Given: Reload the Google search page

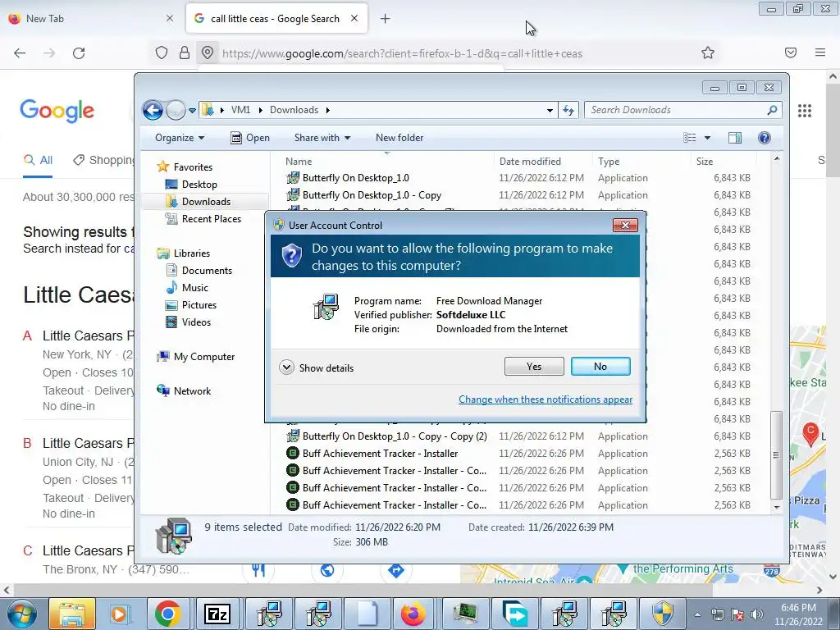Looking at the screenshot, I should (x=79, y=53).
